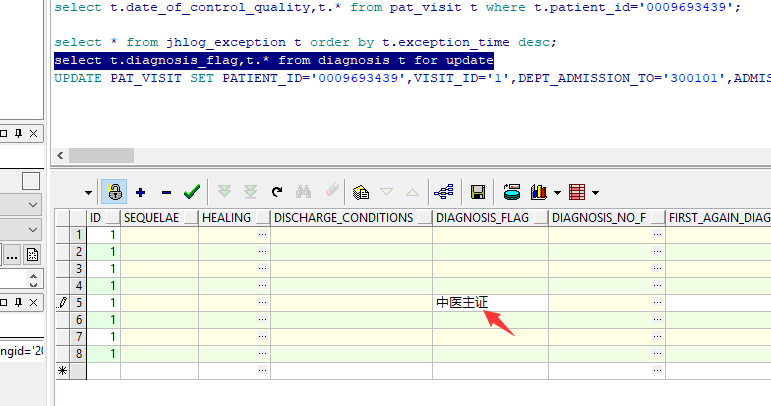
Task: Open the bar chart icon
Action: (x=538, y=192)
